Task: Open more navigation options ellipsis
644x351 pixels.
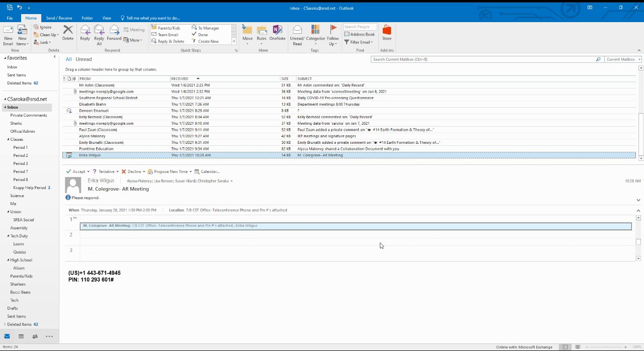Action: coord(49,336)
